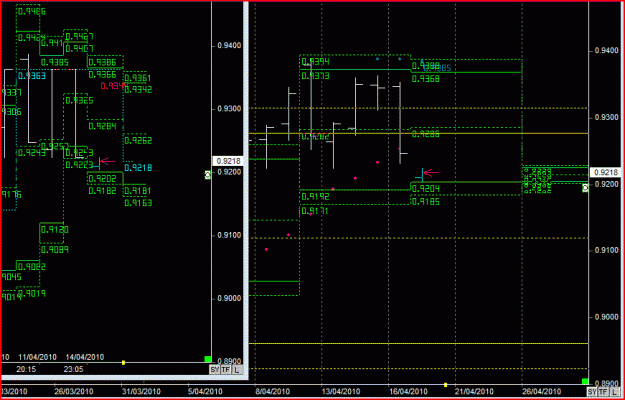Screen dimensions: 625x400
Task: Click 0.9192 label in right chart
Action: coord(315,196)
